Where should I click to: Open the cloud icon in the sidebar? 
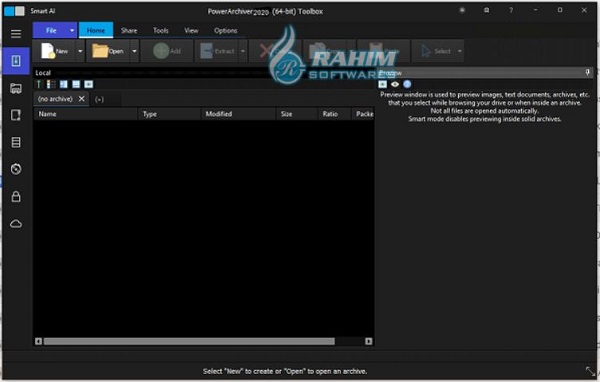[16, 224]
